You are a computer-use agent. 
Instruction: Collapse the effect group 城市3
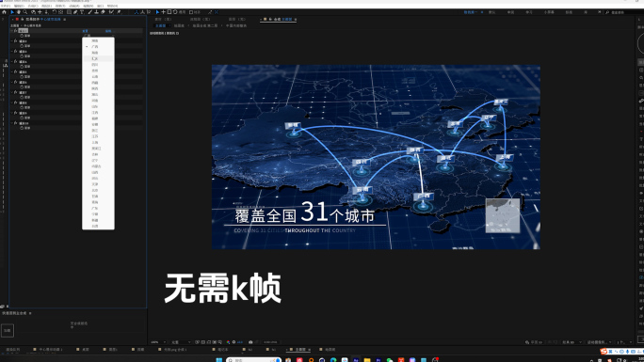click(11, 52)
